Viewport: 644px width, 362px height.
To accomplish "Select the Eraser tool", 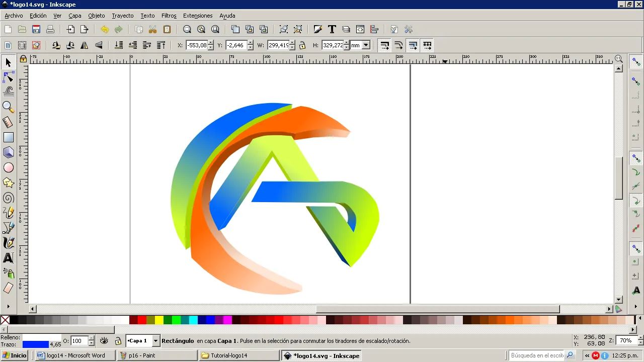I will pyautogui.click(x=9, y=288).
